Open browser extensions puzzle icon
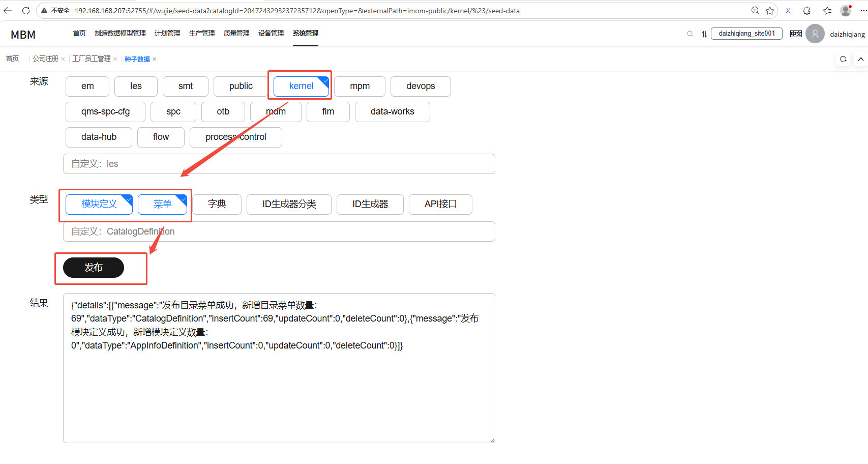This screenshot has width=868, height=464. 806,10
